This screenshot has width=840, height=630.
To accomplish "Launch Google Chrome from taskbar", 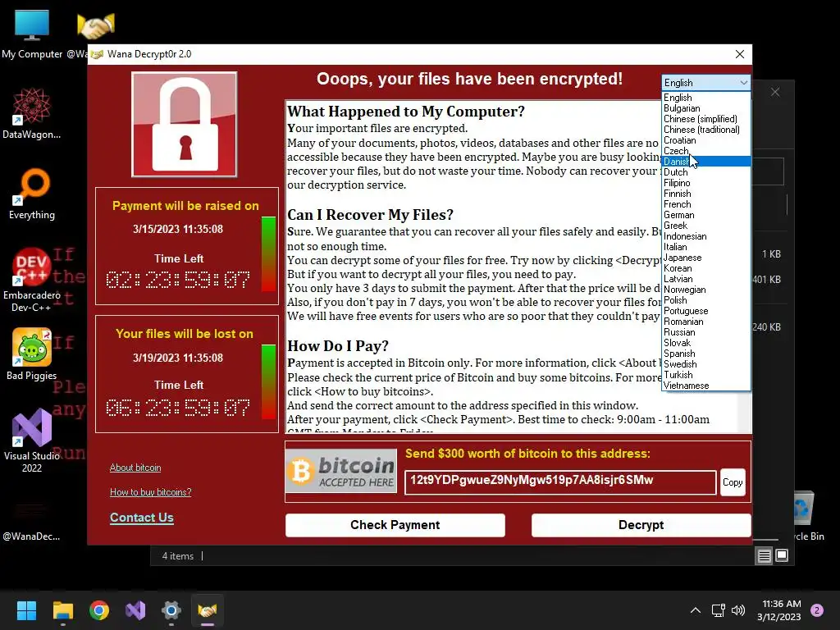I will (x=99, y=610).
